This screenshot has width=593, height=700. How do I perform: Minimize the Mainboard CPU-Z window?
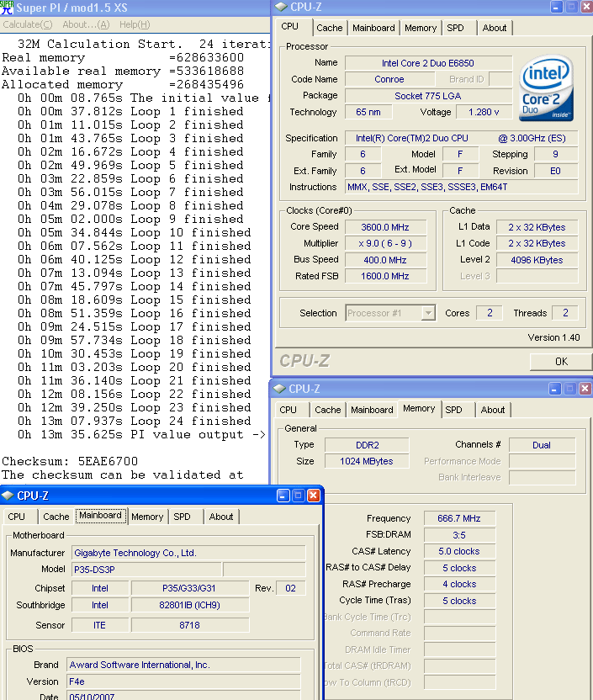(x=283, y=495)
